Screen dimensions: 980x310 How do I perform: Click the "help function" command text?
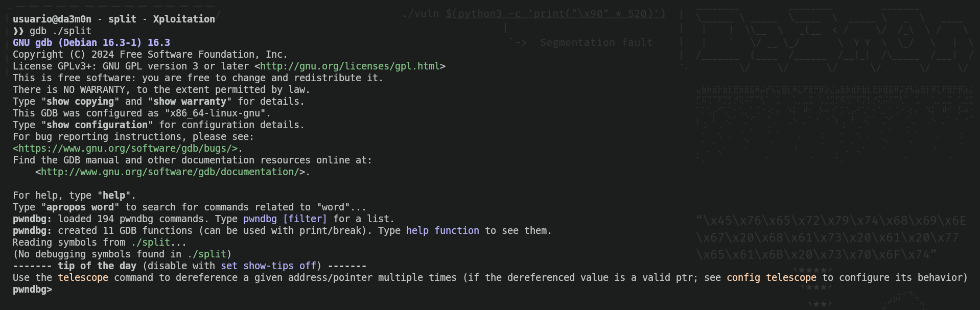pos(442,231)
